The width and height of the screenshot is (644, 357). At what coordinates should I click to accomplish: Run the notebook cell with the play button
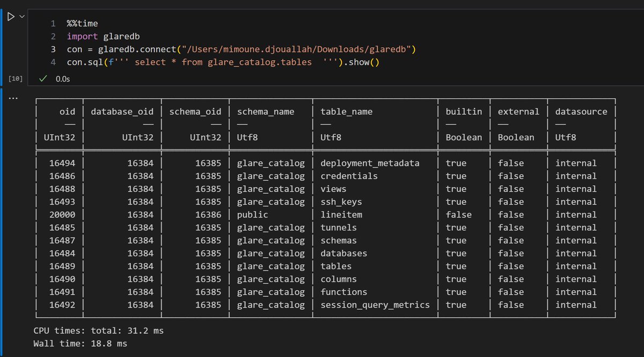pyautogui.click(x=10, y=17)
